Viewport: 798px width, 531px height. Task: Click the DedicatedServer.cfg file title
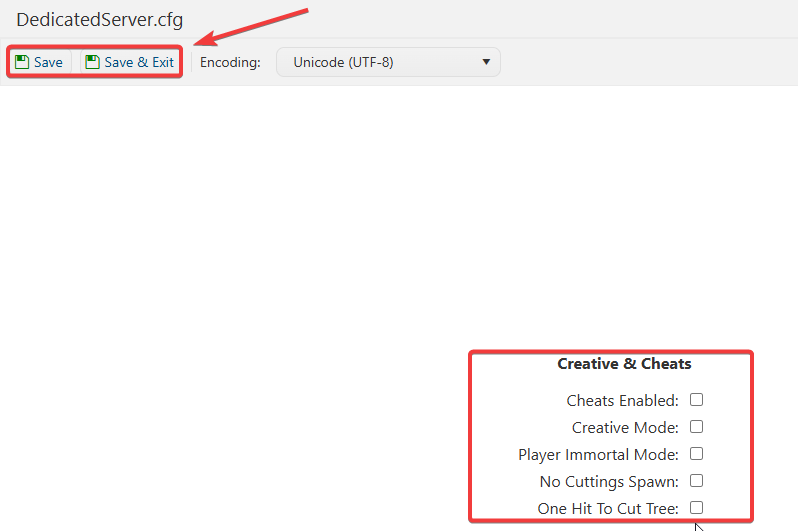100,20
